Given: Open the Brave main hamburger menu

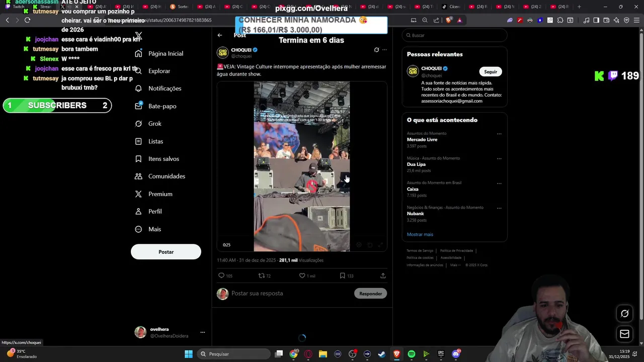Looking at the screenshot, I should click(x=636, y=20).
